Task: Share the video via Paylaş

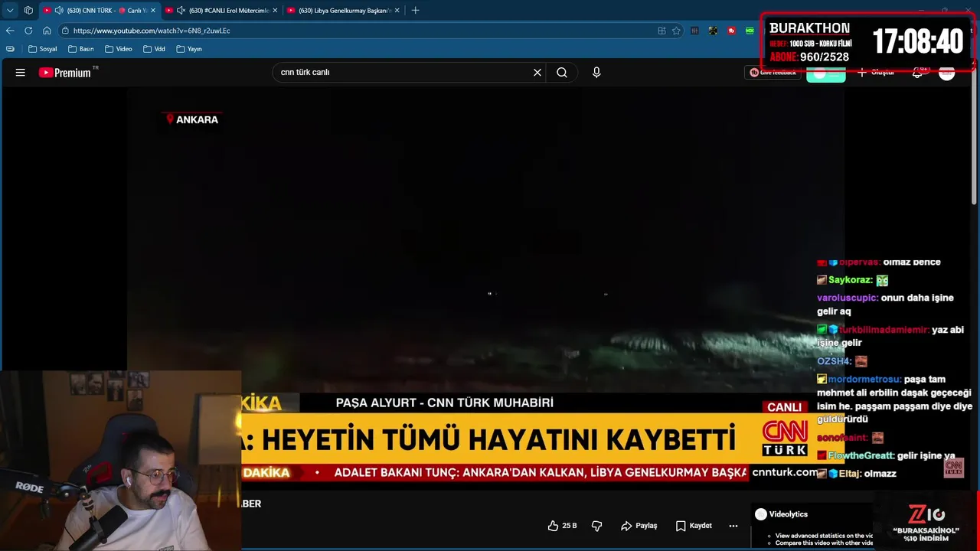Action: [639, 526]
